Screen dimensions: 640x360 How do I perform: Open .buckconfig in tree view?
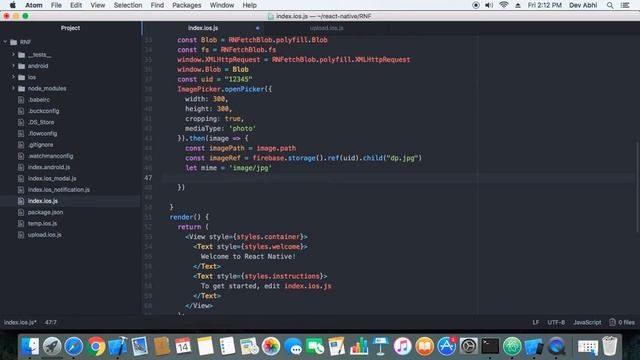coord(43,111)
